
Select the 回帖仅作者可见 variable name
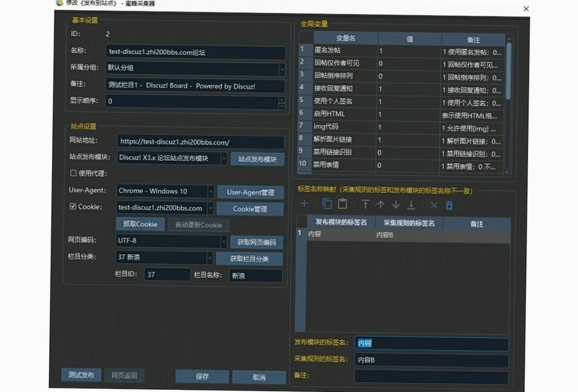(x=337, y=63)
